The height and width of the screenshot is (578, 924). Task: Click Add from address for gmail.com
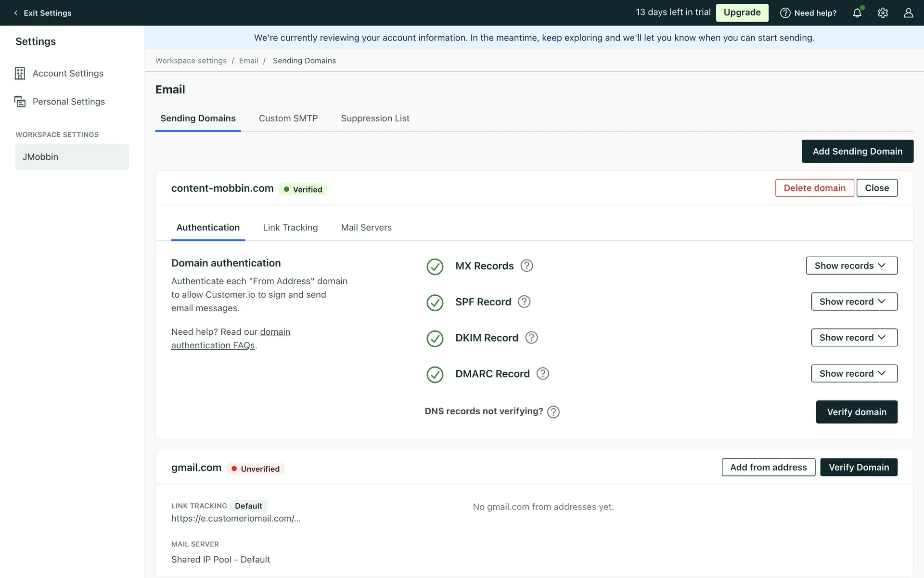[x=768, y=467]
